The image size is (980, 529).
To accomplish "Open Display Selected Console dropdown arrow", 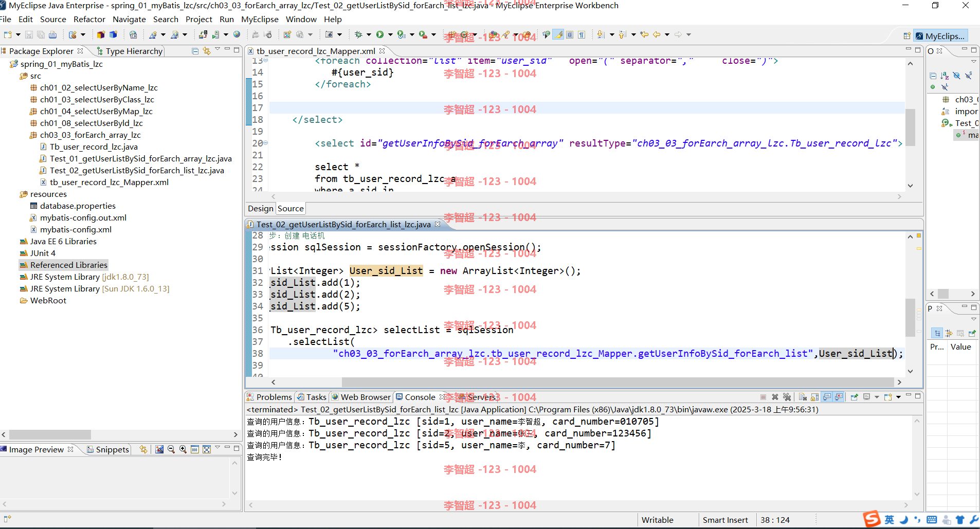I will click(x=877, y=397).
